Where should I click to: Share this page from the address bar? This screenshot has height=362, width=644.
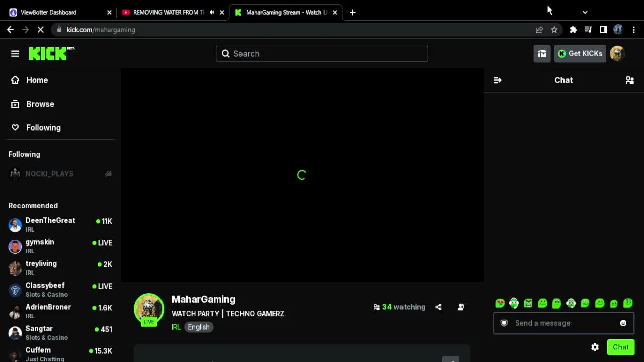(x=539, y=30)
